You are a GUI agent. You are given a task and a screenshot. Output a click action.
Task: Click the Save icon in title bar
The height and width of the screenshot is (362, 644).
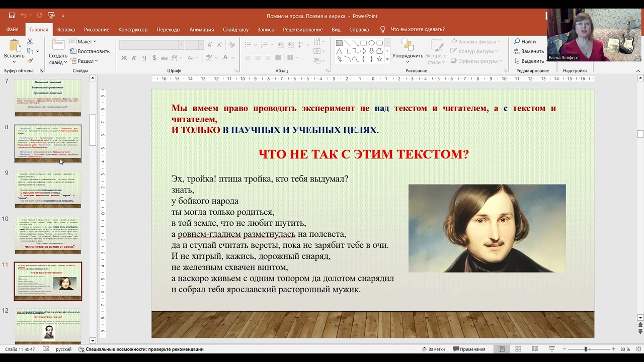tap(12, 16)
